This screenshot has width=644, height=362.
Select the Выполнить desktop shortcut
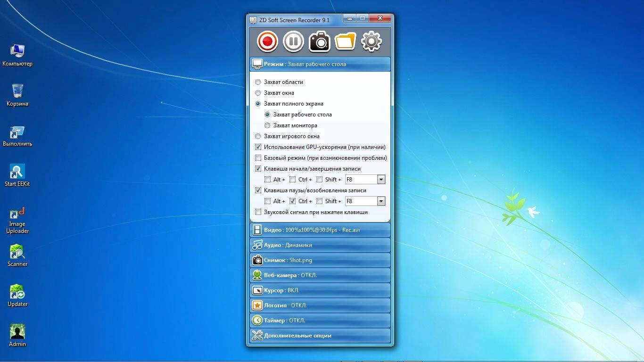point(17,136)
